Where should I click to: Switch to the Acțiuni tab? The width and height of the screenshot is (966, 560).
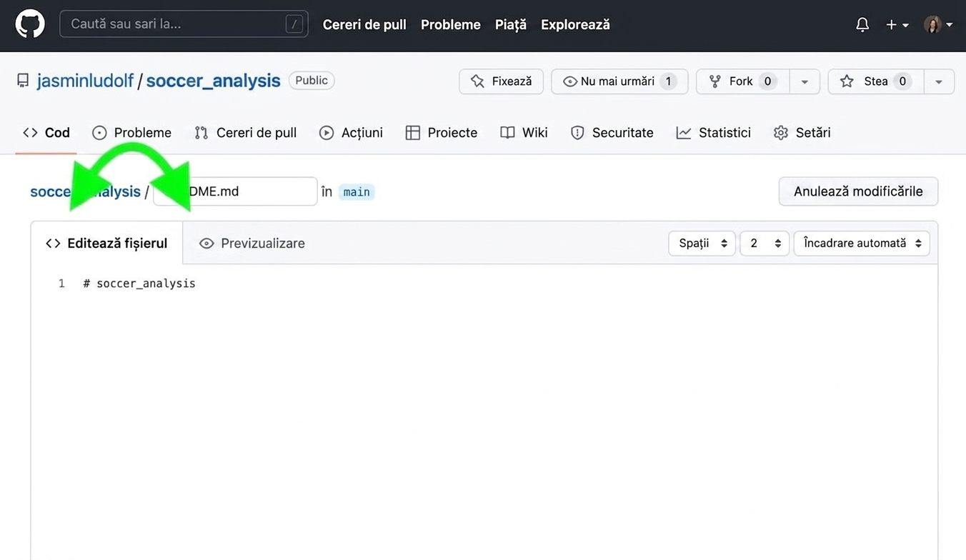pyautogui.click(x=351, y=133)
